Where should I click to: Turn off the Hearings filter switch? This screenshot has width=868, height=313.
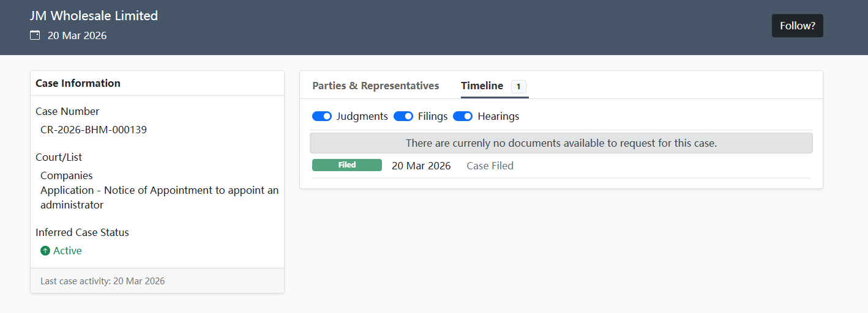click(x=463, y=116)
